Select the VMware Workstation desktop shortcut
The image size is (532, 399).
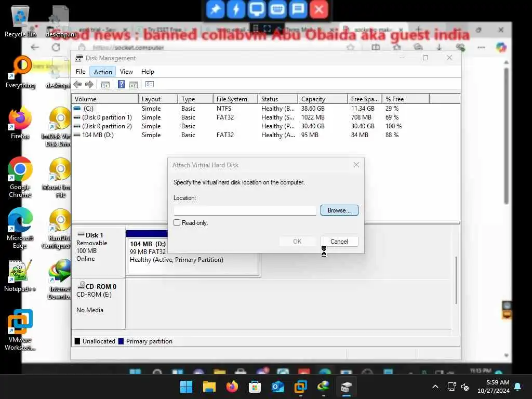[20, 330]
